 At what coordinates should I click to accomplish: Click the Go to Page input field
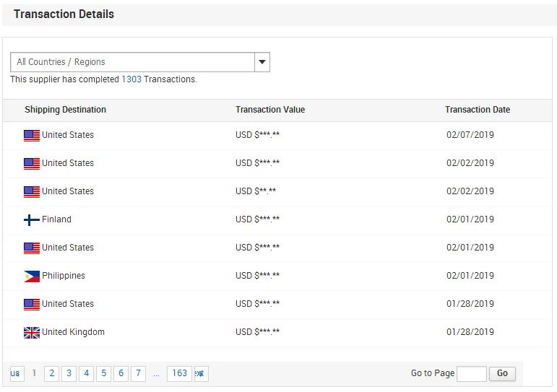(x=471, y=373)
